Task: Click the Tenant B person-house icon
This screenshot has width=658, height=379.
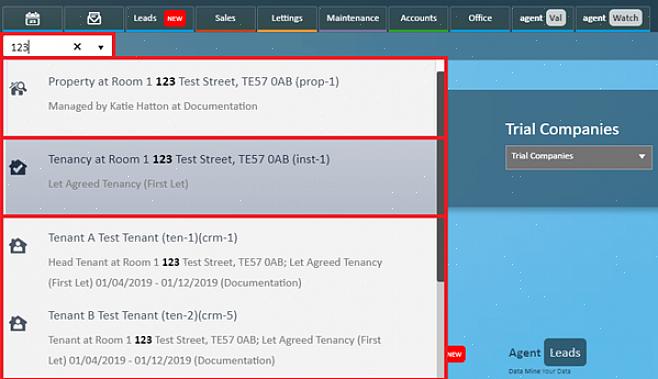Action: coord(18,323)
